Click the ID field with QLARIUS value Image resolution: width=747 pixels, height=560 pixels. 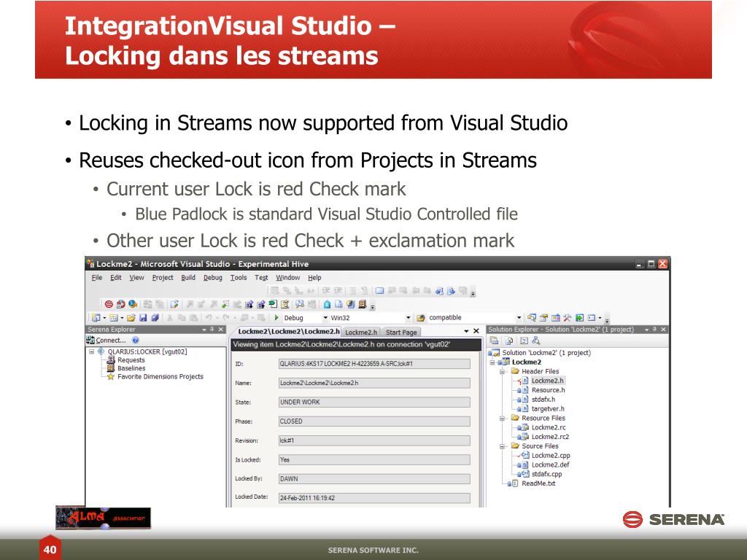pyautogui.click(x=374, y=364)
